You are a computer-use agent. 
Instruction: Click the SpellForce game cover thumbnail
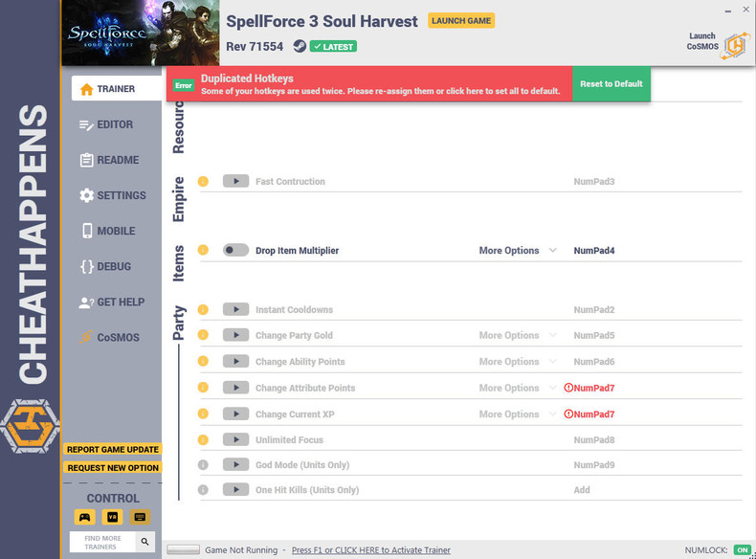coord(141,33)
